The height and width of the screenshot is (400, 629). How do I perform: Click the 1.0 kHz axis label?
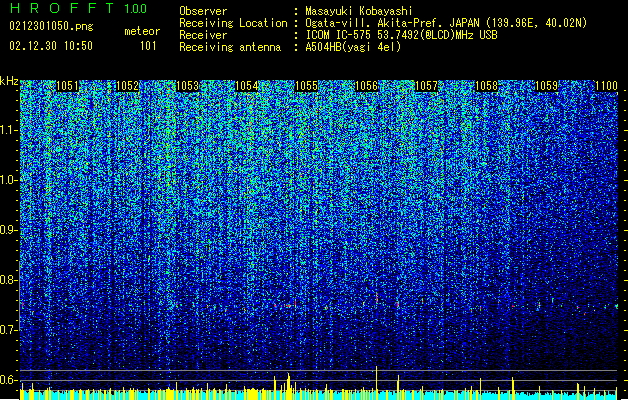[8, 180]
